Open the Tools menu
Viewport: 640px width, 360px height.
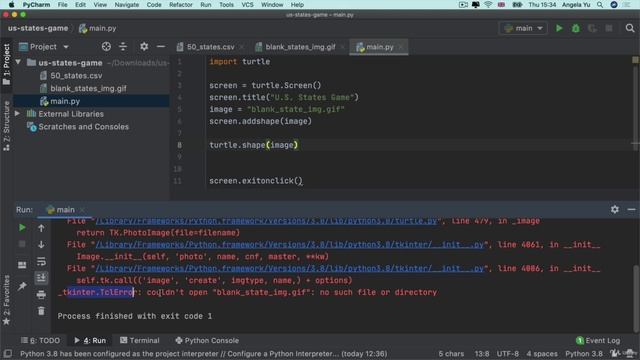(227, 5)
